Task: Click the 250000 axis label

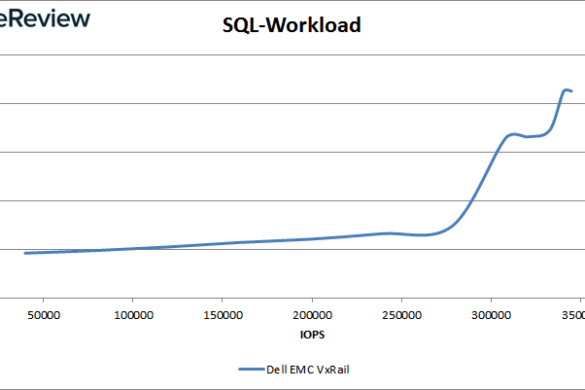Action: pyautogui.click(x=402, y=315)
